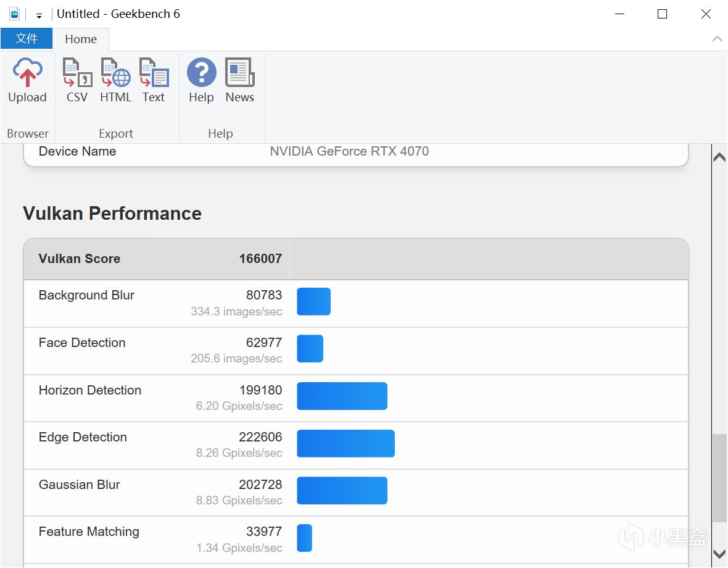Click the Feature Matching score bar

click(x=305, y=538)
